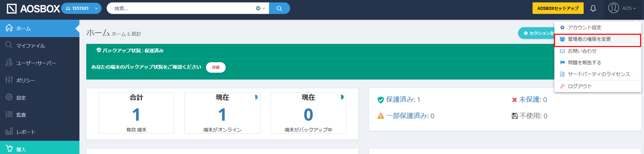Click the flag icon beside 問題を報告する
The width and height of the screenshot is (644, 154).
562,62
